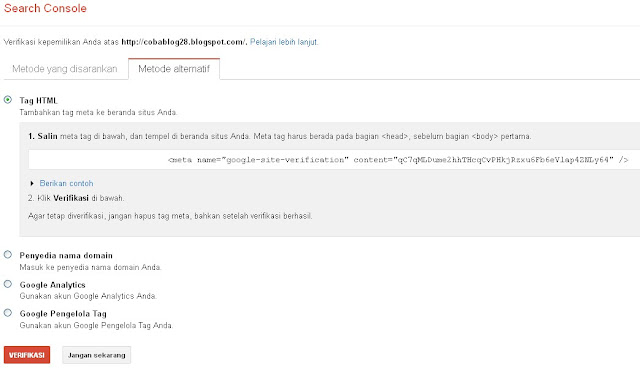Click the red VERIFIKASI button
Screen dimensions: 640x368
[x=27, y=355]
